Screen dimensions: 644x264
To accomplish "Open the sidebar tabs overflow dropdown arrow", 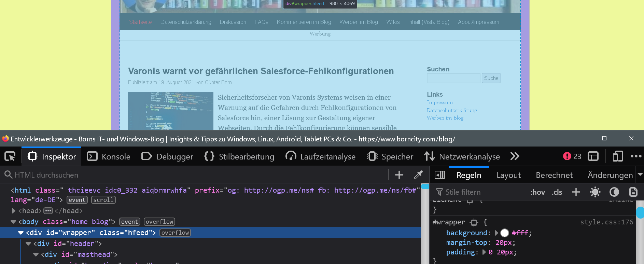I will pos(640,175).
